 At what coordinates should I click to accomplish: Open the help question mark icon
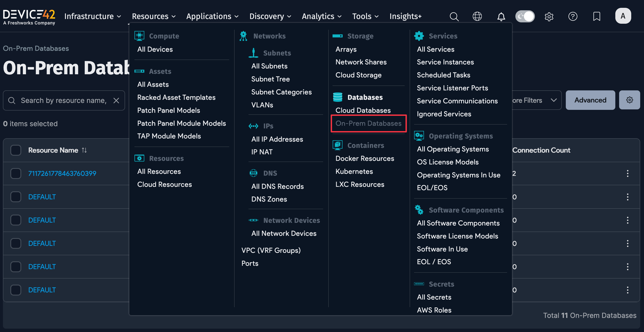click(x=573, y=16)
